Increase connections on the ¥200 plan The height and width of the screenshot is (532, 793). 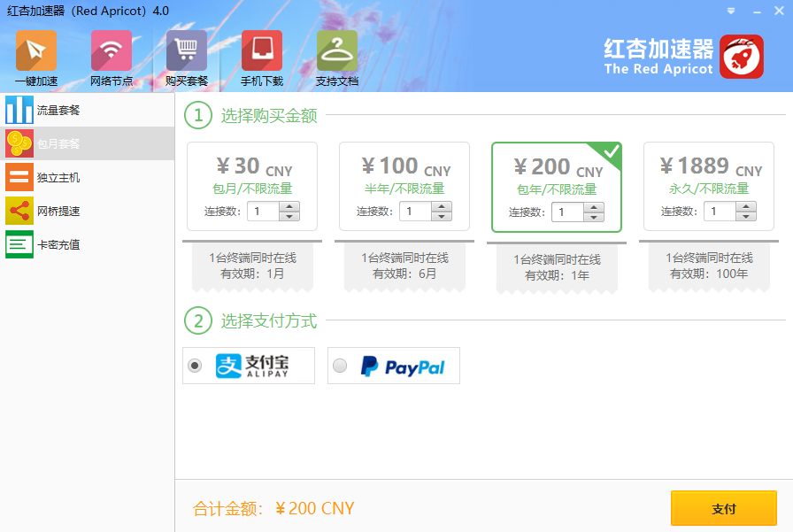pos(594,207)
